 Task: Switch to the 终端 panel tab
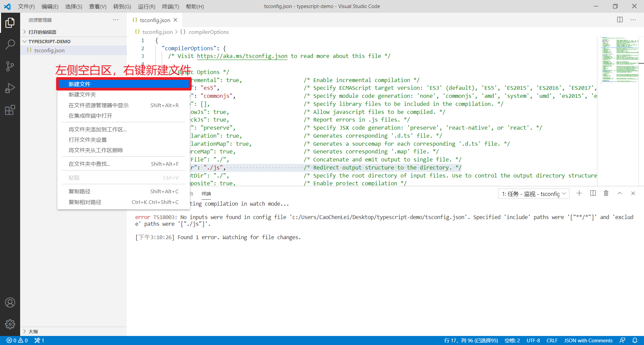click(x=206, y=194)
